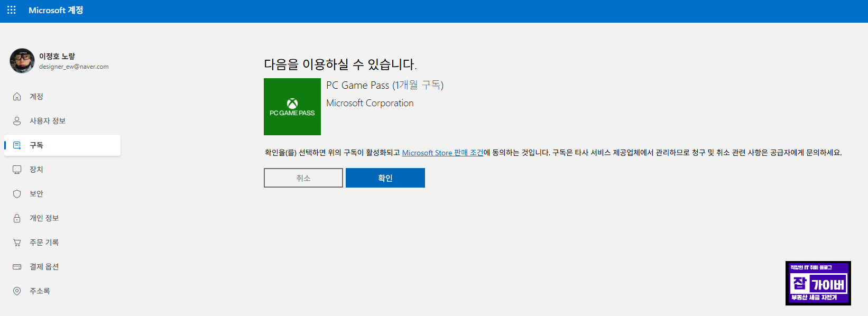The height and width of the screenshot is (316, 868).
Task: Click the user name 이정호 노랑
Action: pyautogui.click(x=57, y=56)
